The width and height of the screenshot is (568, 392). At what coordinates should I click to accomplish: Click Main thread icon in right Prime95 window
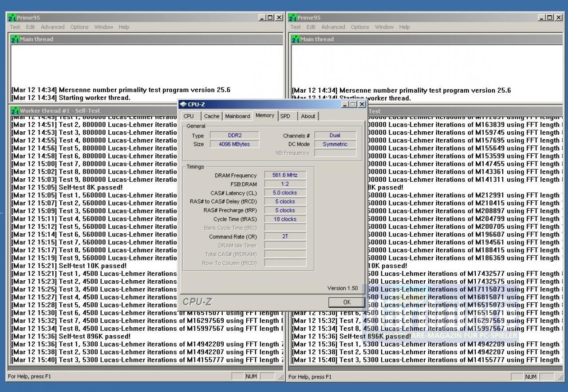(296, 39)
